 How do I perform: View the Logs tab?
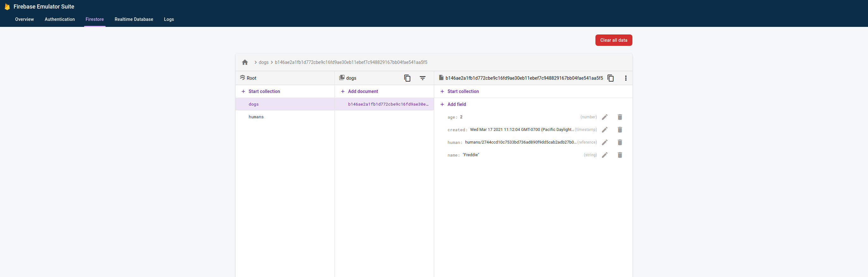pos(169,19)
